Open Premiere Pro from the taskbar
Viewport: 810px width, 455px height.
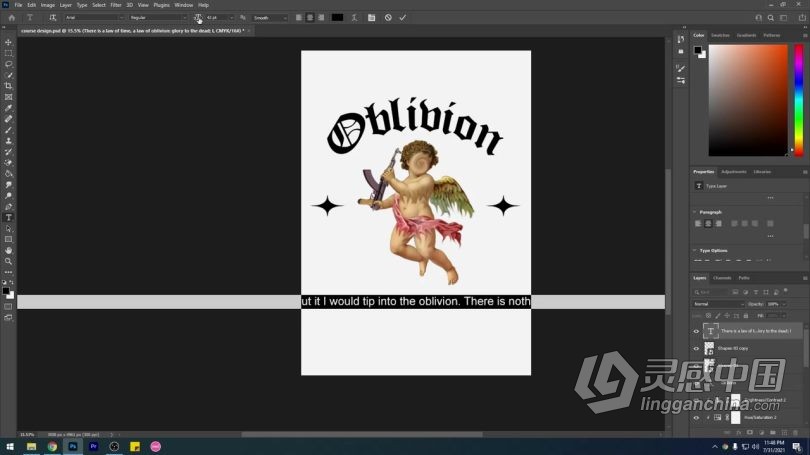pyautogui.click(x=94, y=447)
